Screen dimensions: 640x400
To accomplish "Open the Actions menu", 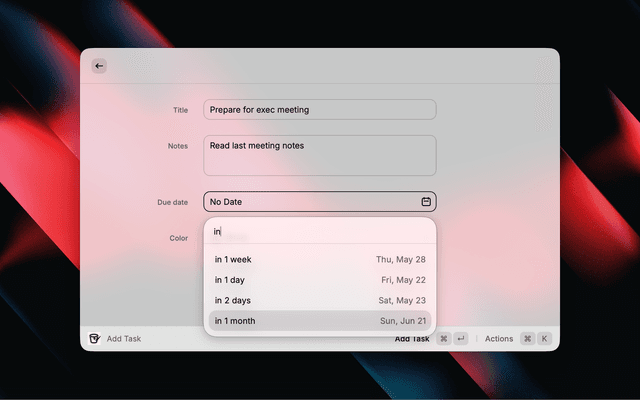I will [499, 339].
